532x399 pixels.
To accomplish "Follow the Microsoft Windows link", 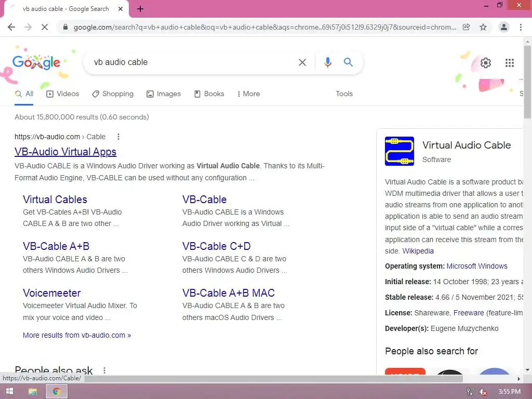I will click(x=477, y=266).
